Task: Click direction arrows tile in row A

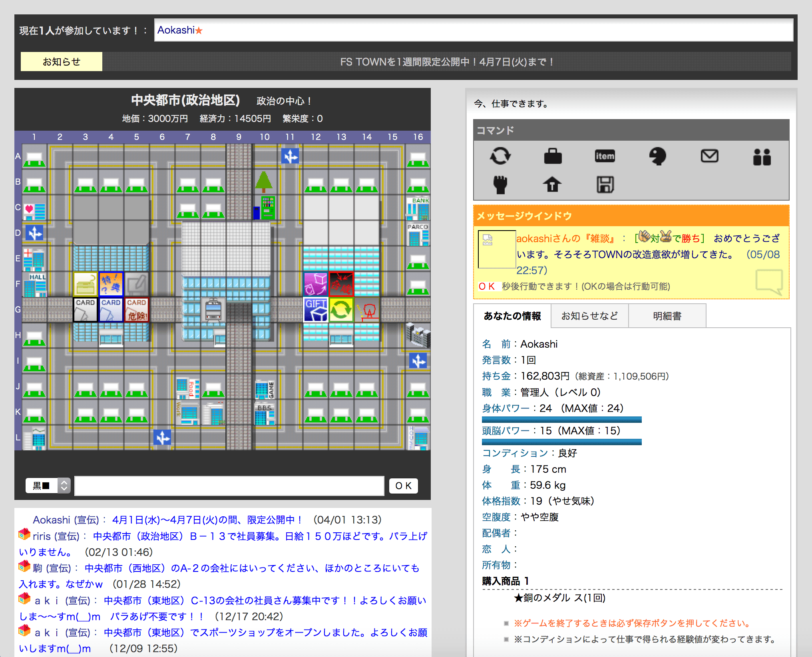Action: coord(290,156)
